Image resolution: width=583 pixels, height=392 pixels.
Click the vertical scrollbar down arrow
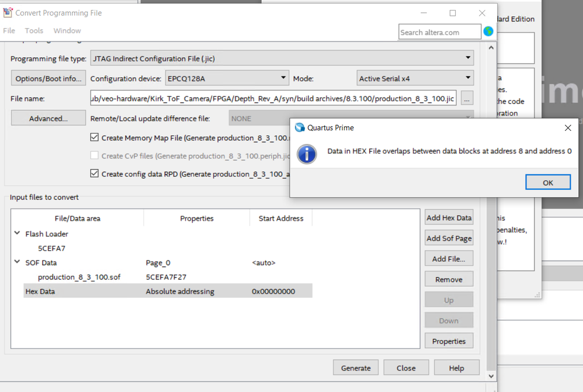click(x=491, y=376)
